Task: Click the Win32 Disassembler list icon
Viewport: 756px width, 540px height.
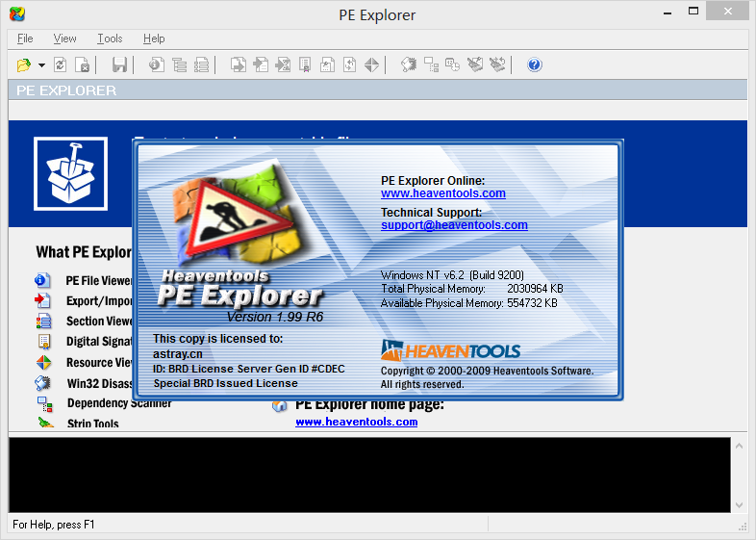Action: point(42,383)
